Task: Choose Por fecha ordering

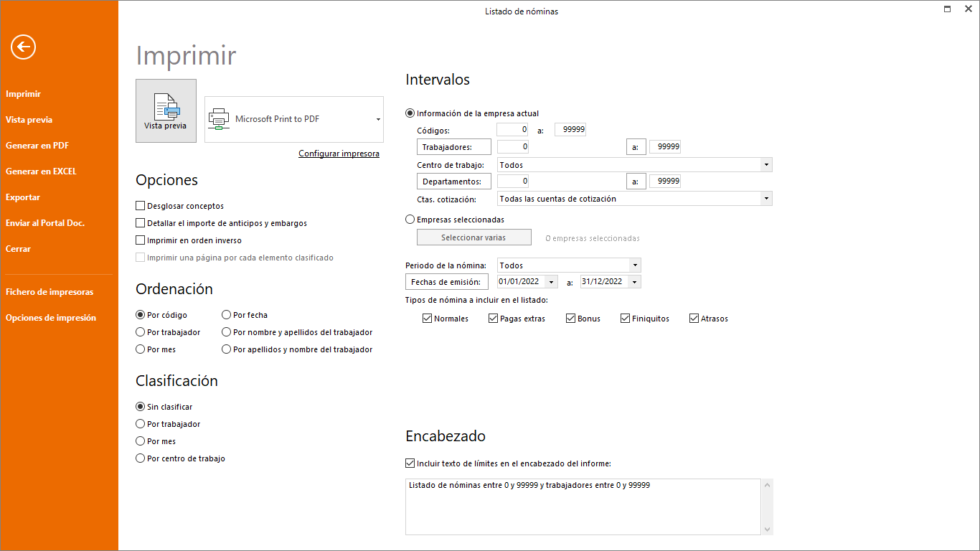Action: click(x=227, y=315)
